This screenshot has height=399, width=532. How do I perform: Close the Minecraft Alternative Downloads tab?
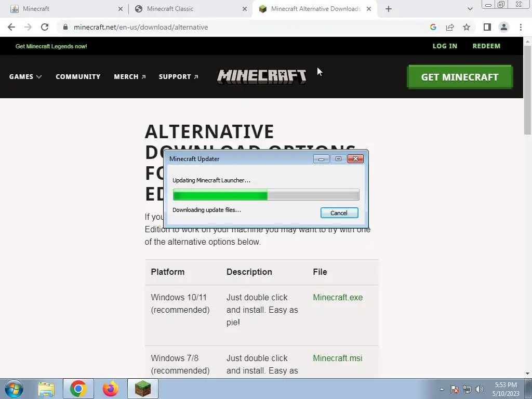[369, 9]
